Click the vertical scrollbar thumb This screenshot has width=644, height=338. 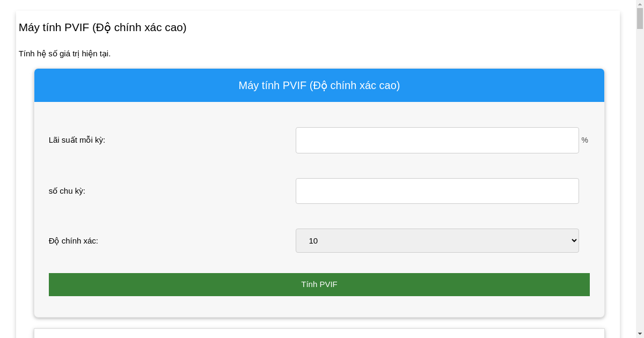point(640,19)
